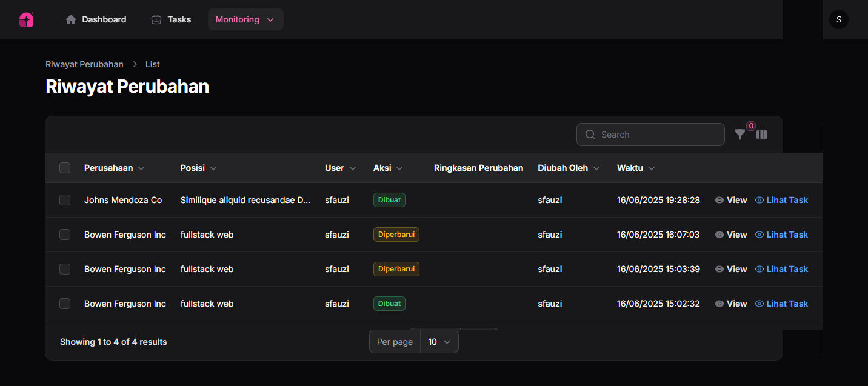The width and height of the screenshot is (868, 386).
Task: Click View label in 16:07:03 row
Action: pos(737,235)
